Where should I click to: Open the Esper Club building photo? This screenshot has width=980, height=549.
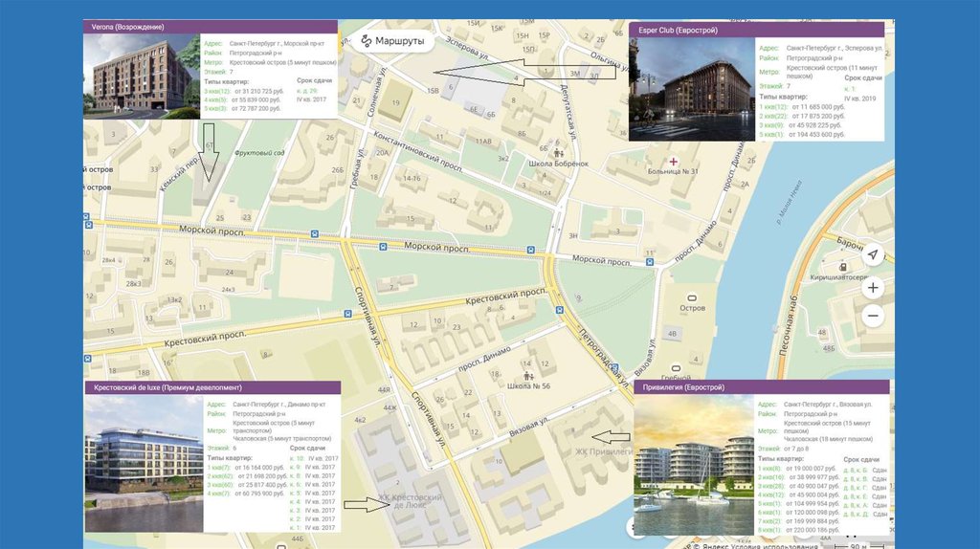click(689, 90)
